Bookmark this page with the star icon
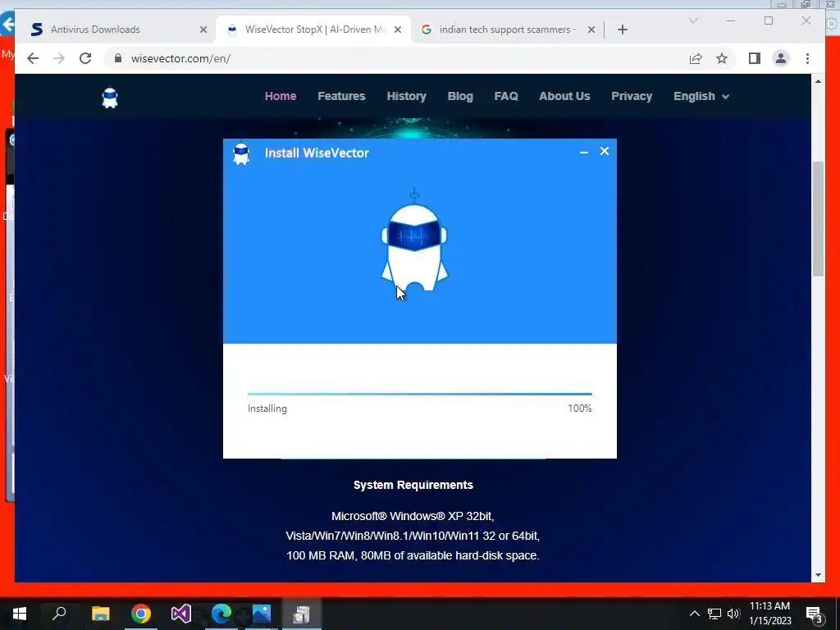 point(722,58)
